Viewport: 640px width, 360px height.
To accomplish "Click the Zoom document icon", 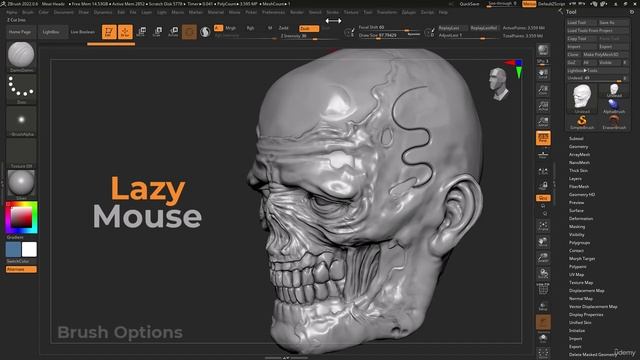I will tap(543, 90).
